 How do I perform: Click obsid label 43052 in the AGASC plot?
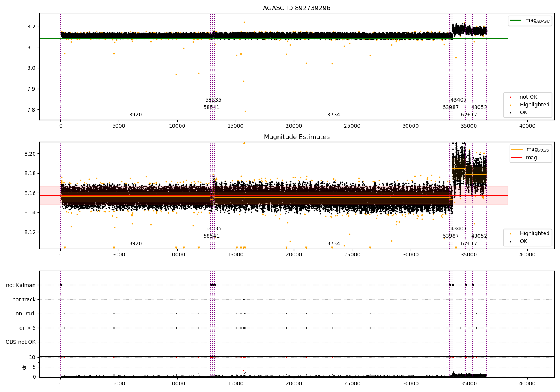point(479,108)
